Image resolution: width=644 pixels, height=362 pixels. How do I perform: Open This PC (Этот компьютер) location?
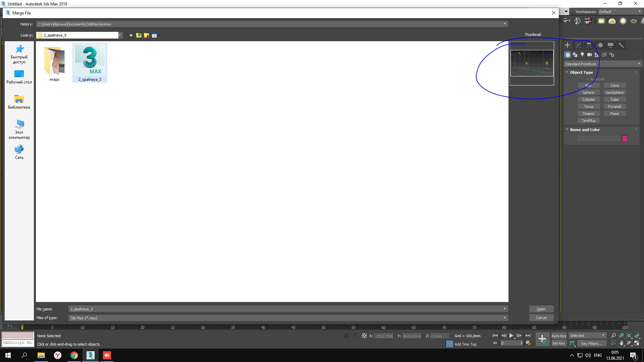coord(19,129)
